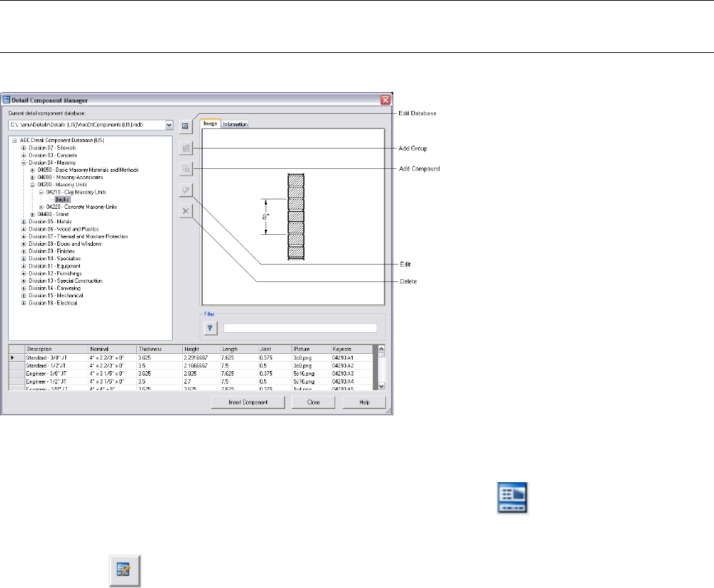This screenshot has width=714, height=588.
Task: Click the Joint column header
Action: point(275,349)
